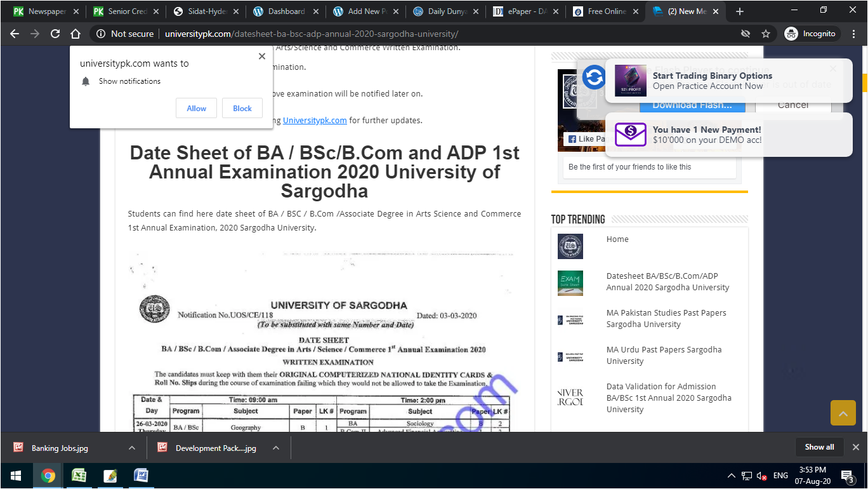Image resolution: width=868 pixels, height=489 pixels.
Task: Click the Start Trading Binary Options ad
Action: point(728,80)
